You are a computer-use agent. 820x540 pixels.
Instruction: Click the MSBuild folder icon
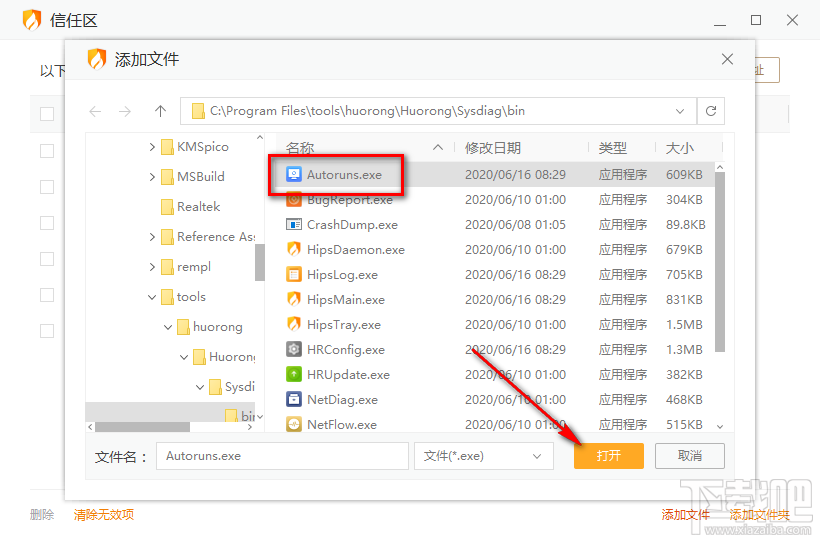point(167,177)
